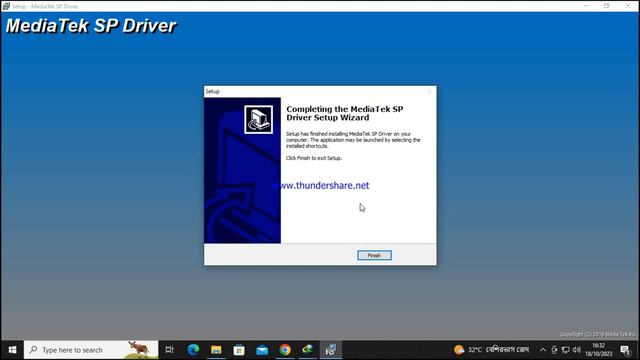Open the battery/power tray icon

(x=554, y=350)
